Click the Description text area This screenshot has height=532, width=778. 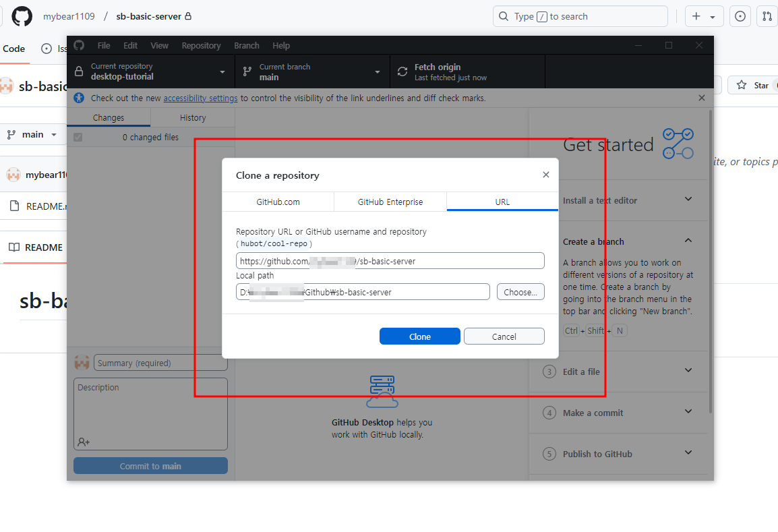(x=150, y=414)
